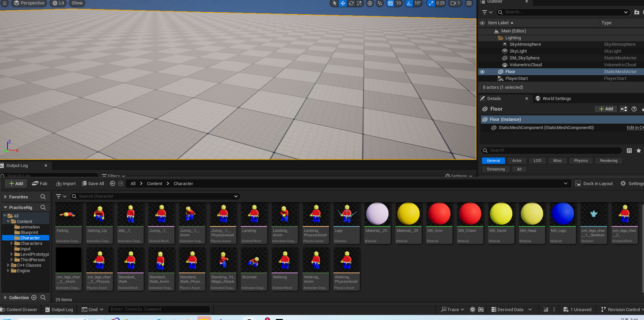Open the Lit view mode menu

58,3
